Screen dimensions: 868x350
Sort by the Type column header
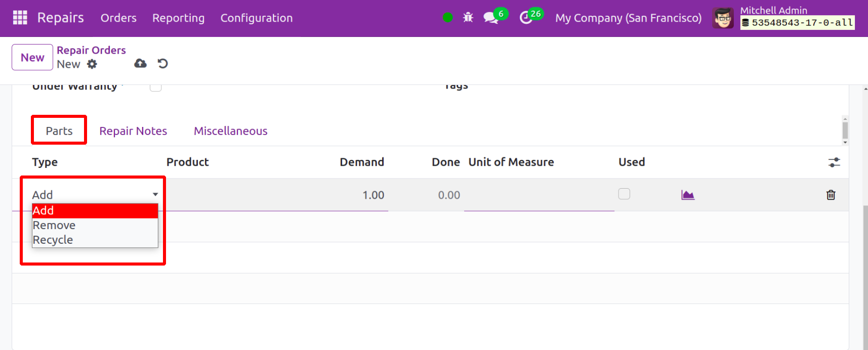(45, 162)
